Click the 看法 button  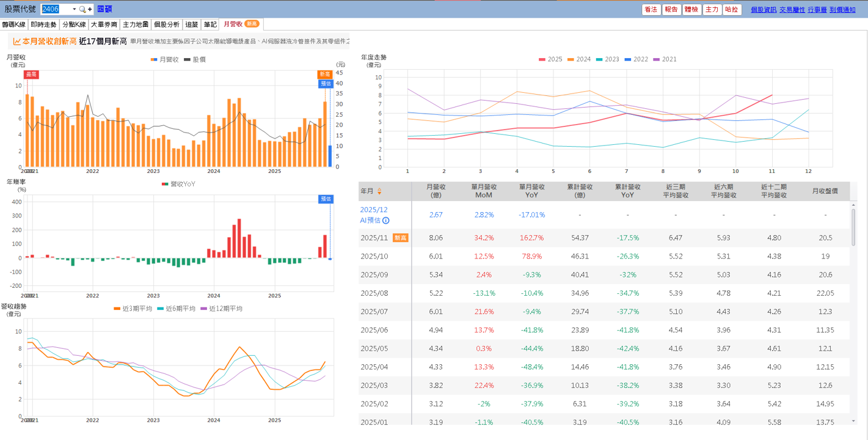pyautogui.click(x=651, y=10)
